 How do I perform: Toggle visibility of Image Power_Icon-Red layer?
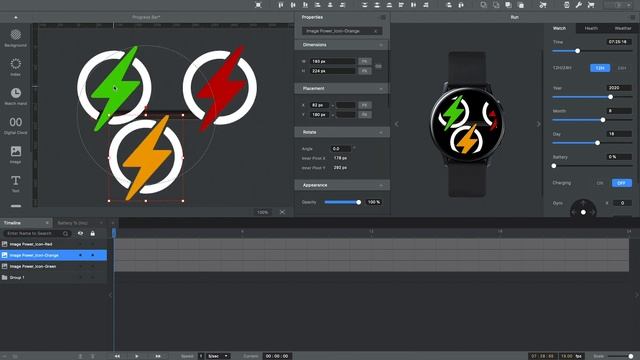click(x=80, y=244)
